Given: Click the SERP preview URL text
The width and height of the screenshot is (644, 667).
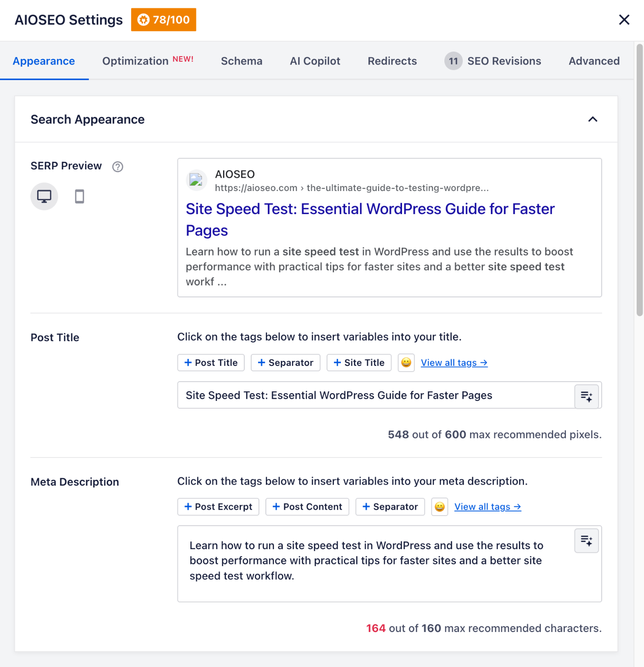Looking at the screenshot, I should (352, 188).
